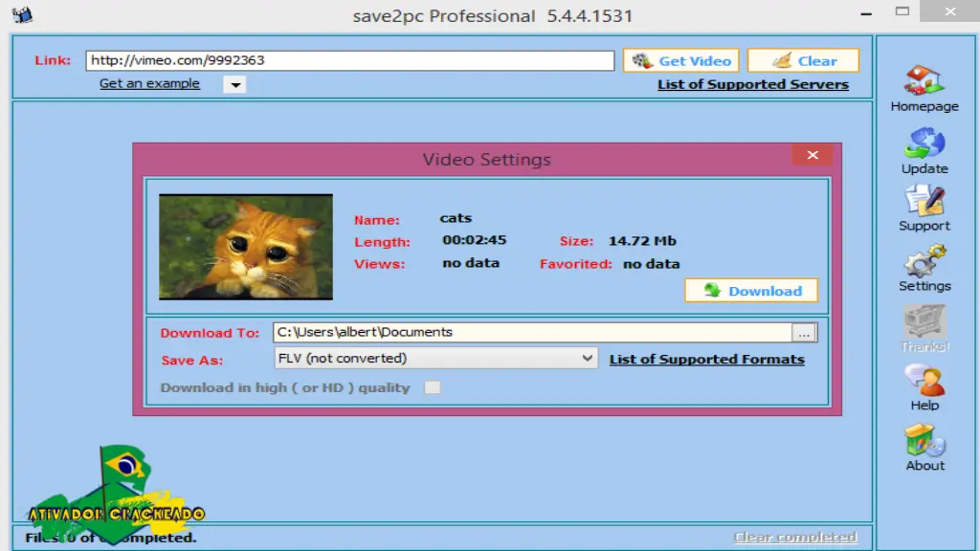Open the Help icon
980x551 pixels.
(x=924, y=381)
